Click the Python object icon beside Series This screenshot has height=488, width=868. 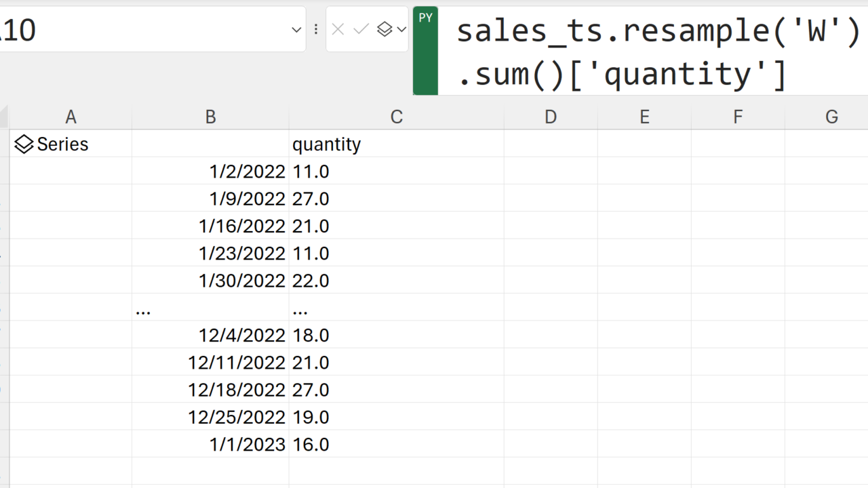click(24, 144)
